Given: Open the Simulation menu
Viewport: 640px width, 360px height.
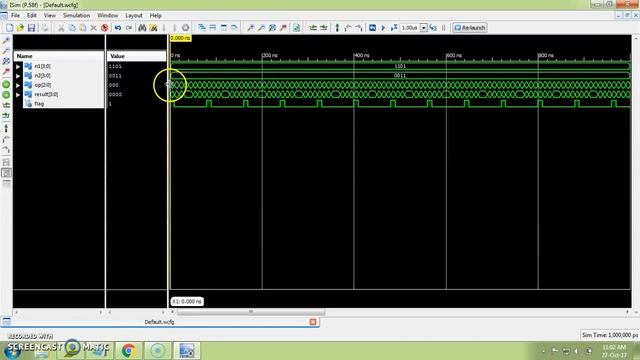Looking at the screenshot, I should (76, 15).
